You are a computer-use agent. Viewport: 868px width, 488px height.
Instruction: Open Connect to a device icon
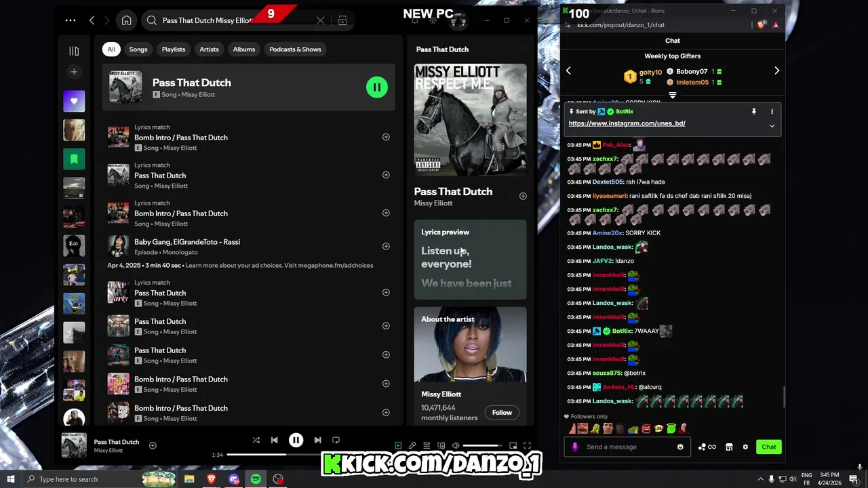441,446
